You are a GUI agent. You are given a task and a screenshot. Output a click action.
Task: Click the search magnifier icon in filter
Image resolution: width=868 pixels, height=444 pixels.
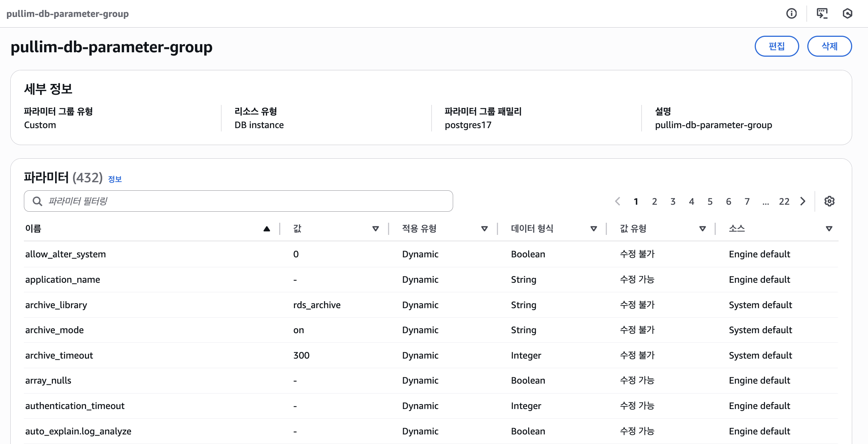(x=37, y=201)
